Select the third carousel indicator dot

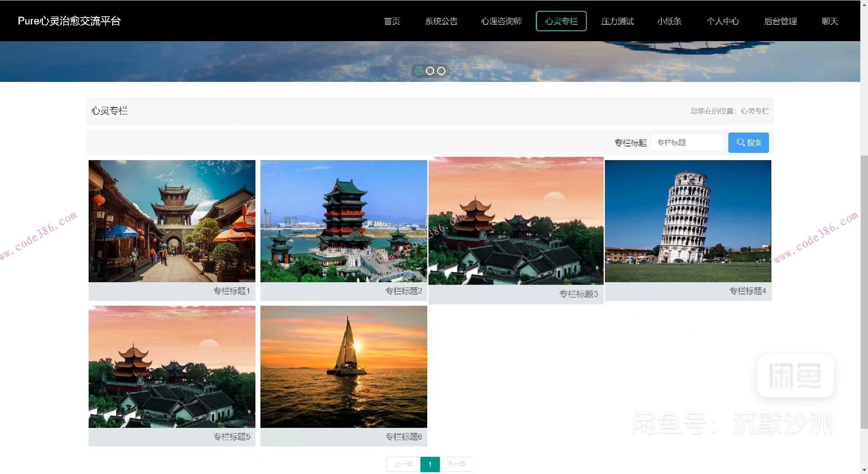tap(441, 71)
